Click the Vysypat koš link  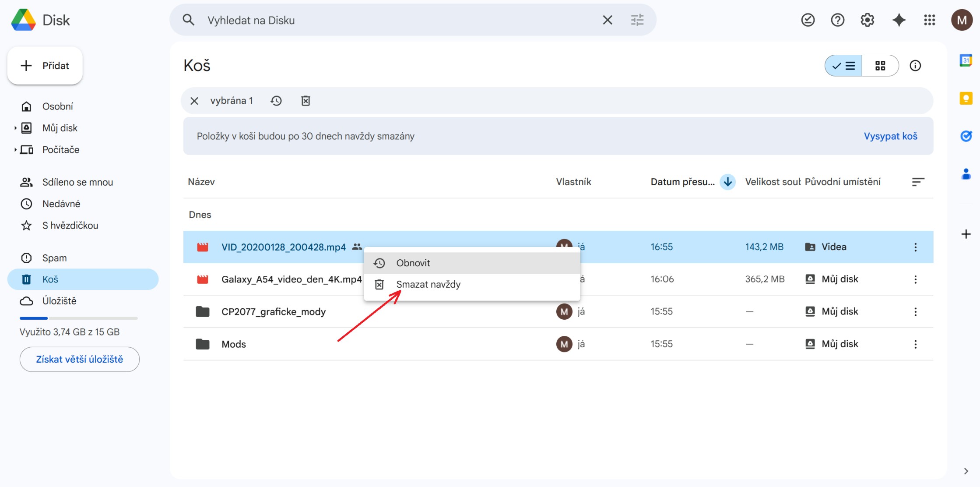pos(890,136)
